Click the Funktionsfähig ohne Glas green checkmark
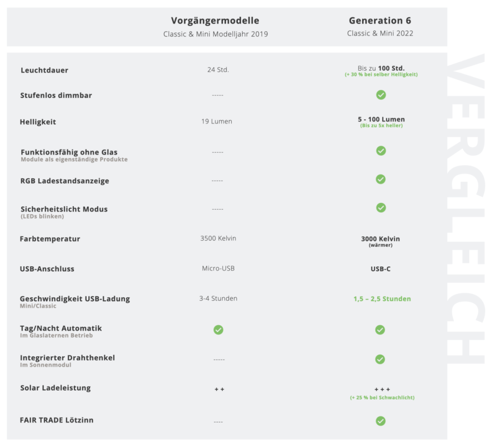500x448 pixels. tap(381, 151)
